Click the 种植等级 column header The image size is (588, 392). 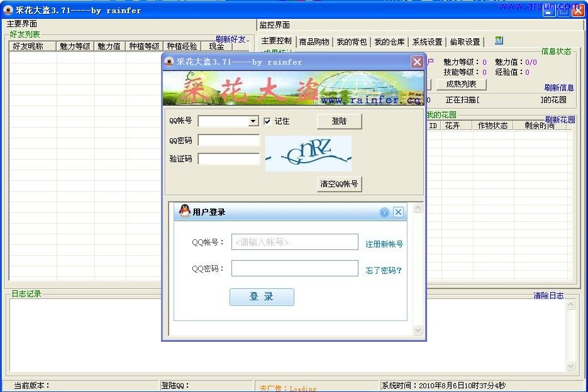pyautogui.click(x=145, y=46)
